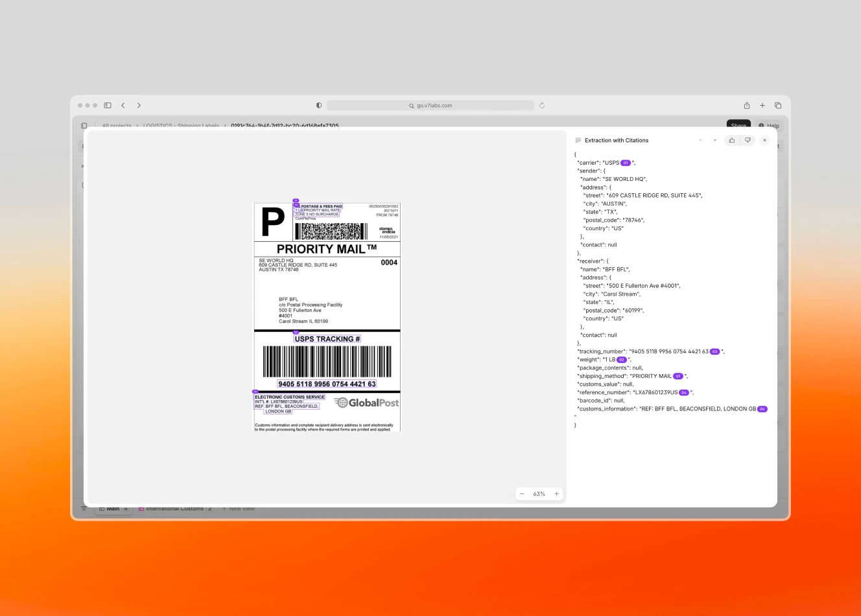Zoom in the label with plus button
The width and height of the screenshot is (861, 616).
556,494
